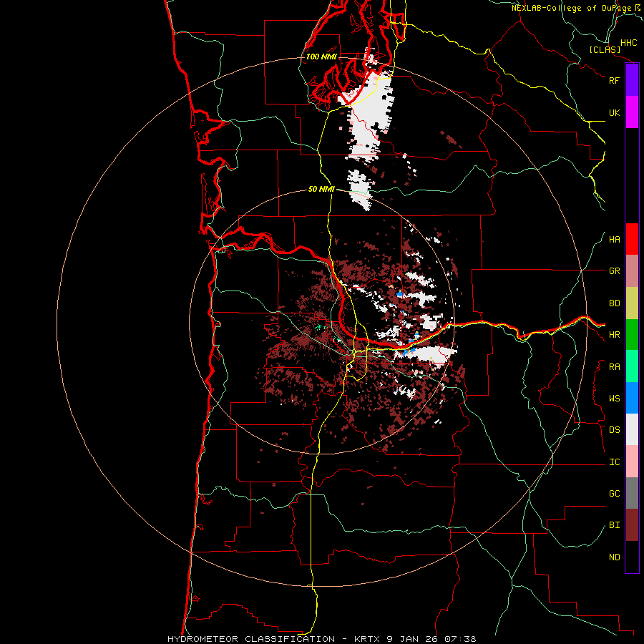Click the 'BI' legend label
Screen dimensions: 644x644
coord(614,525)
